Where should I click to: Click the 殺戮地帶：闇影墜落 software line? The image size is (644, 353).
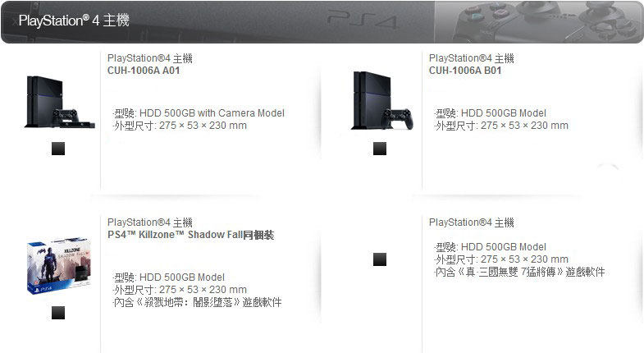point(198,302)
